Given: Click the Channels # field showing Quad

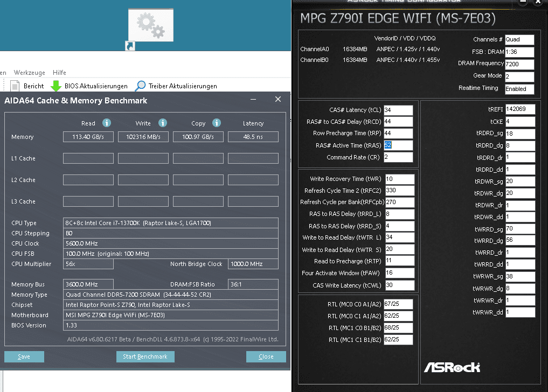Looking at the screenshot, I should click(519, 39).
